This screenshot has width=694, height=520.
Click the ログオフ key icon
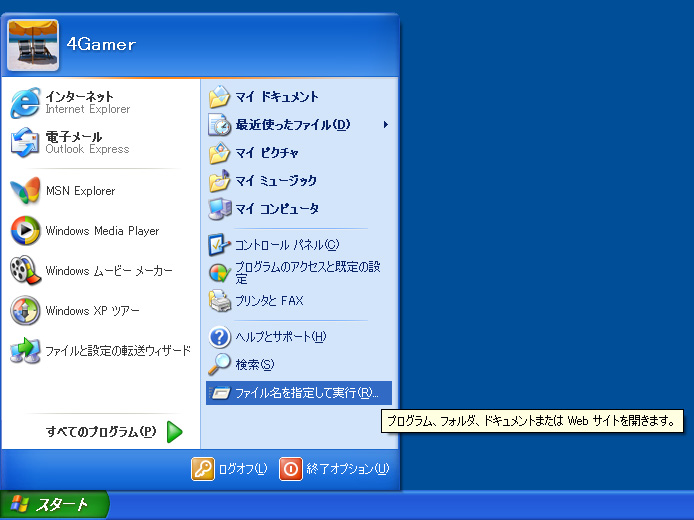coord(203,469)
